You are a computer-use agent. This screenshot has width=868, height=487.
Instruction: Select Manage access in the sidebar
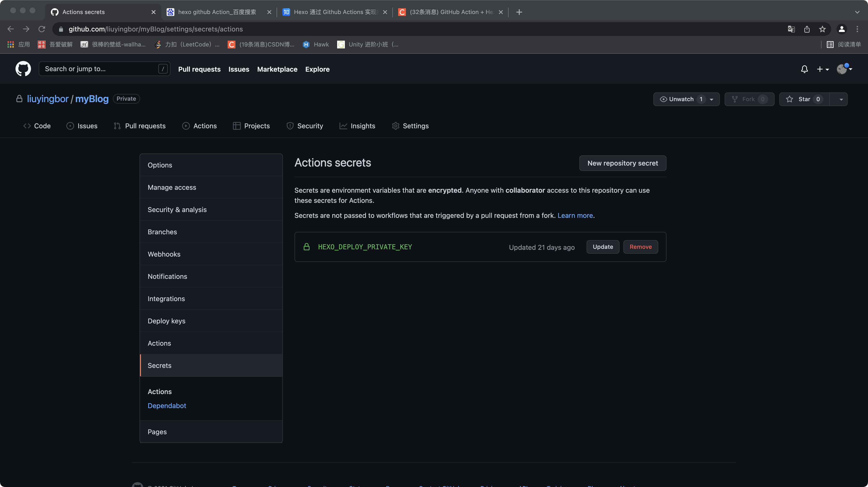coord(211,187)
